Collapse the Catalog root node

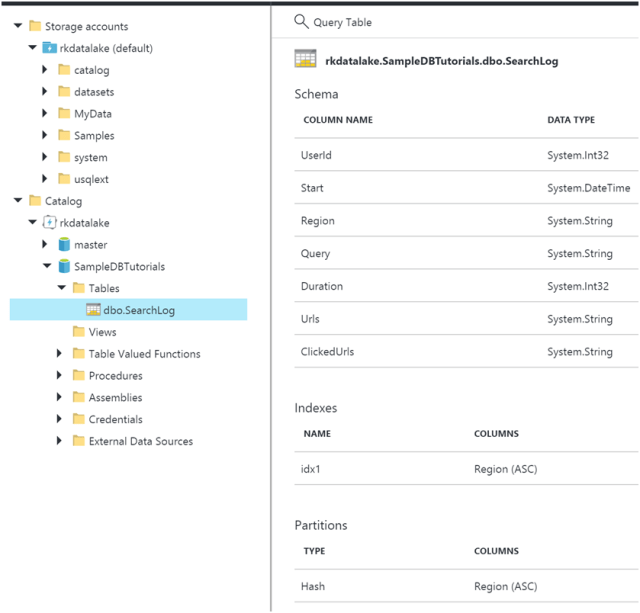pyautogui.click(x=18, y=200)
